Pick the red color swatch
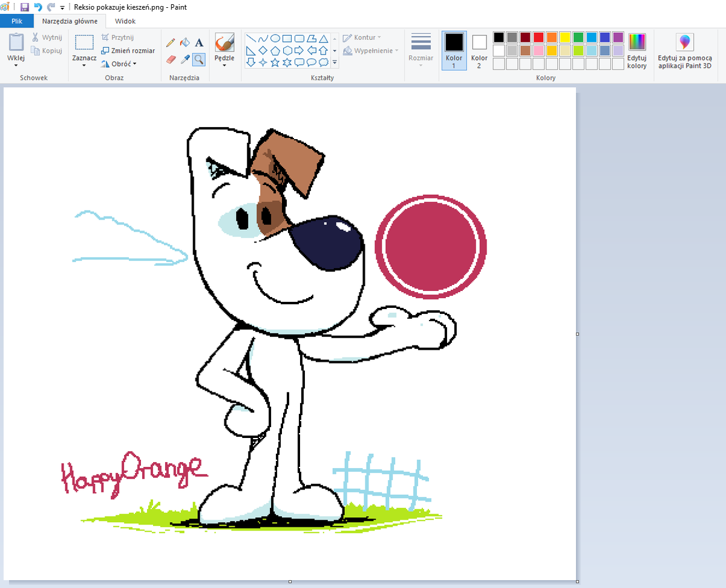This screenshot has height=588, width=726. [538, 38]
